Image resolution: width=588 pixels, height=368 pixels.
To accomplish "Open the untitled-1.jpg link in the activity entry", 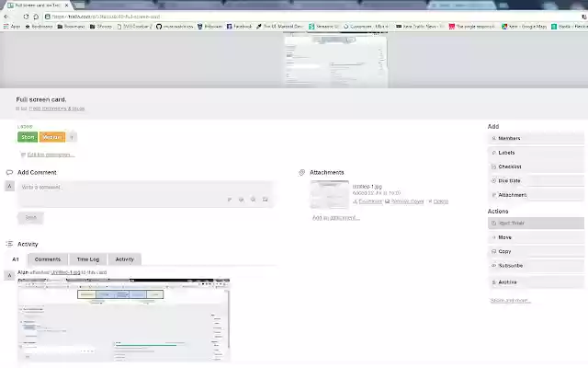I will click(65, 272).
